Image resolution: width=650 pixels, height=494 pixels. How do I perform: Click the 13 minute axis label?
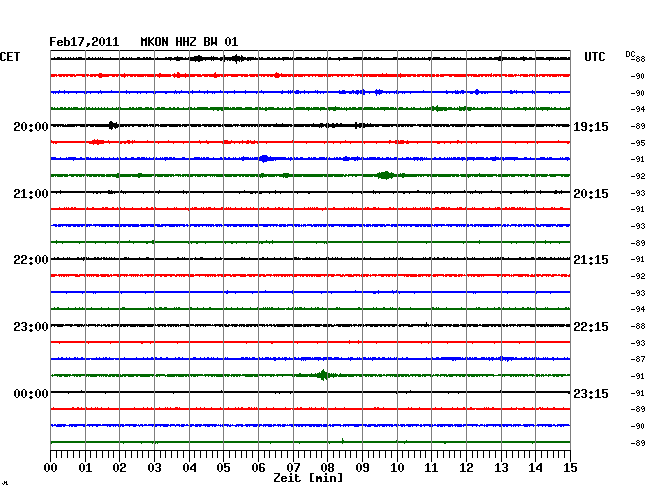click(x=501, y=467)
